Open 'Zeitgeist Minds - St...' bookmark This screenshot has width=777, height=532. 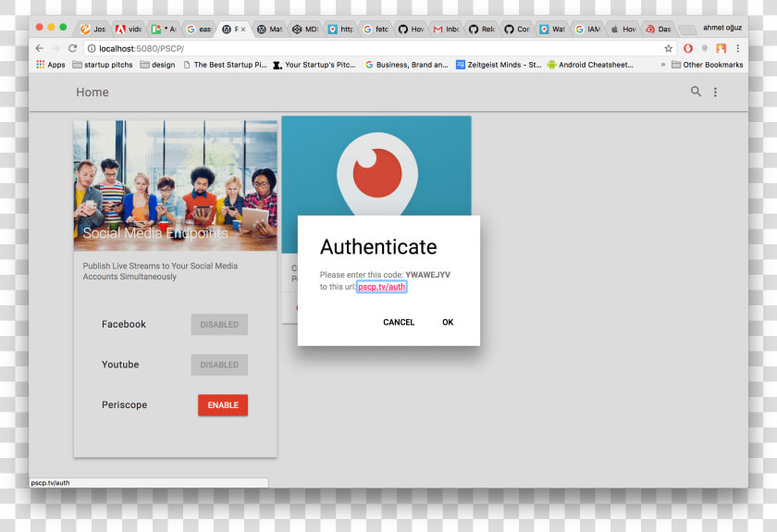tap(499, 65)
